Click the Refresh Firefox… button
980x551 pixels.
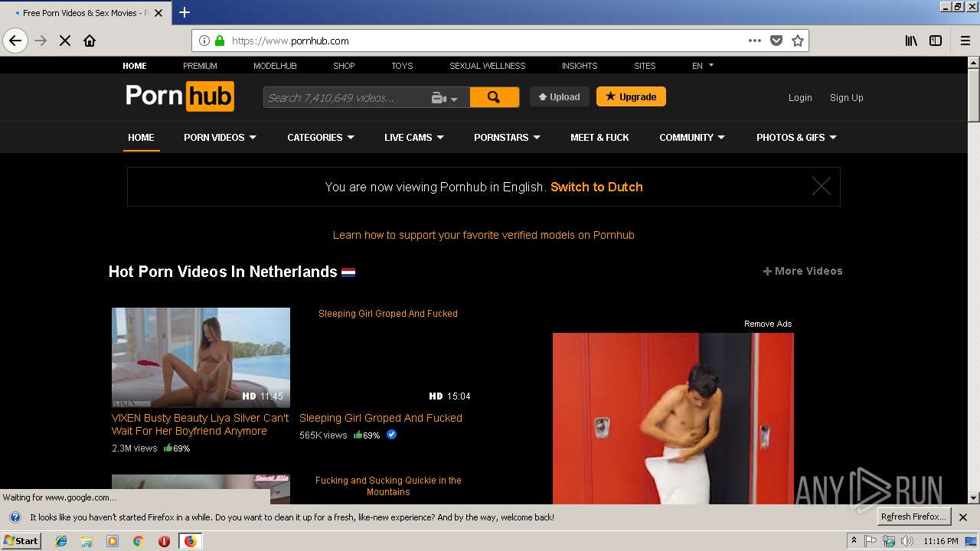(913, 517)
